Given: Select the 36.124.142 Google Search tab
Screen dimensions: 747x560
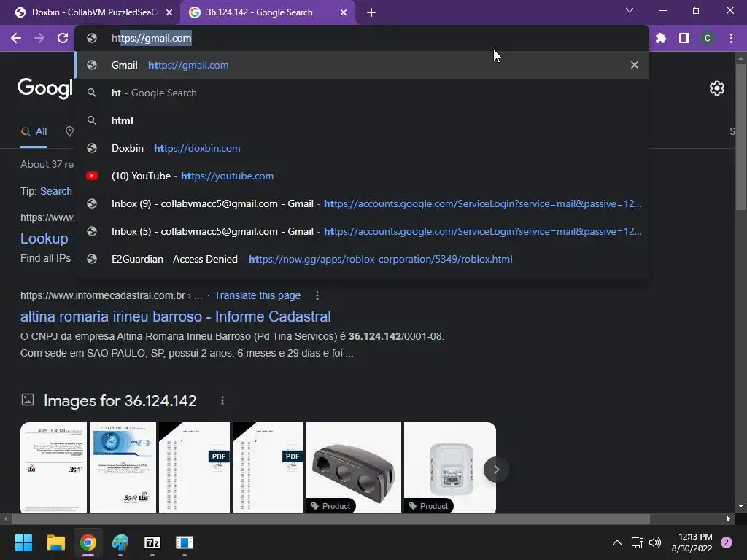Looking at the screenshot, I should [x=268, y=12].
